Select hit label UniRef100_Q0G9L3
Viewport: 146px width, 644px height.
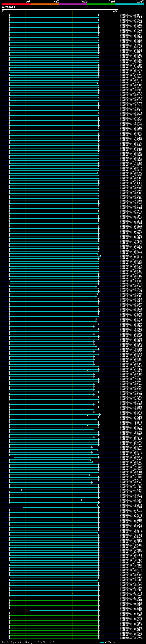[x=131, y=53]
